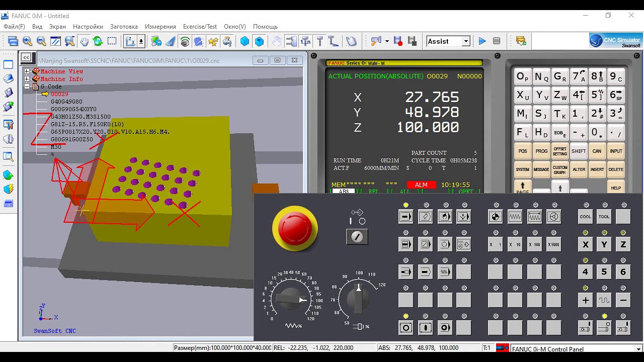Click the M30 code line
This screenshot has width=644, height=362.
coord(56,147)
